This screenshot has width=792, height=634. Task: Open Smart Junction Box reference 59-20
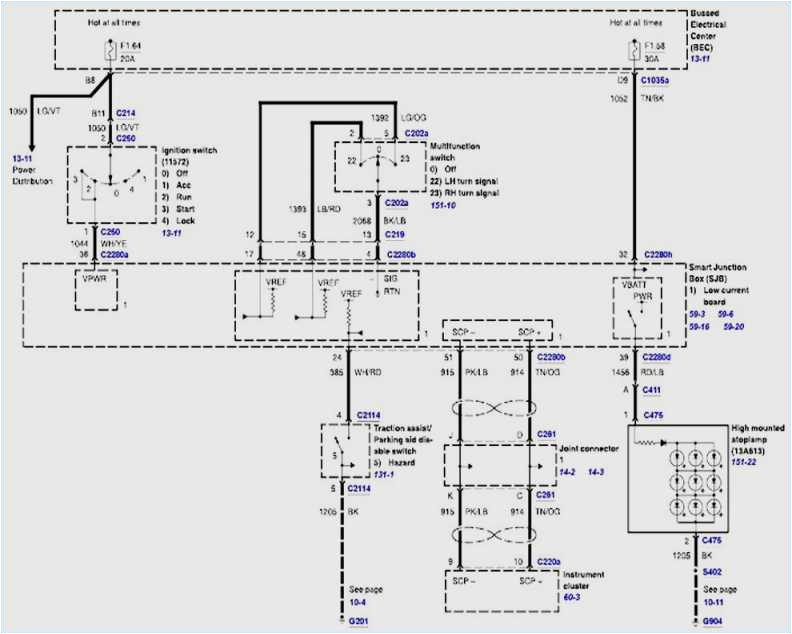pos(733,326)
